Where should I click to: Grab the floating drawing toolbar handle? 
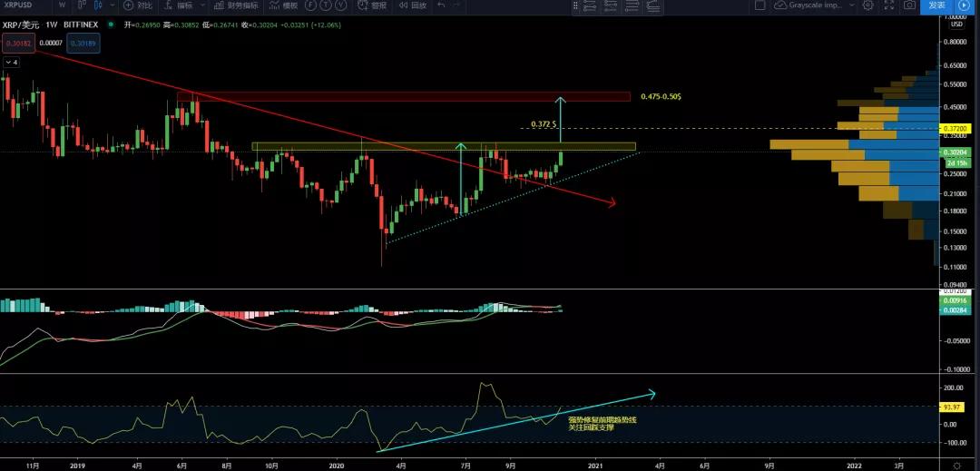(x=575, y=5)
